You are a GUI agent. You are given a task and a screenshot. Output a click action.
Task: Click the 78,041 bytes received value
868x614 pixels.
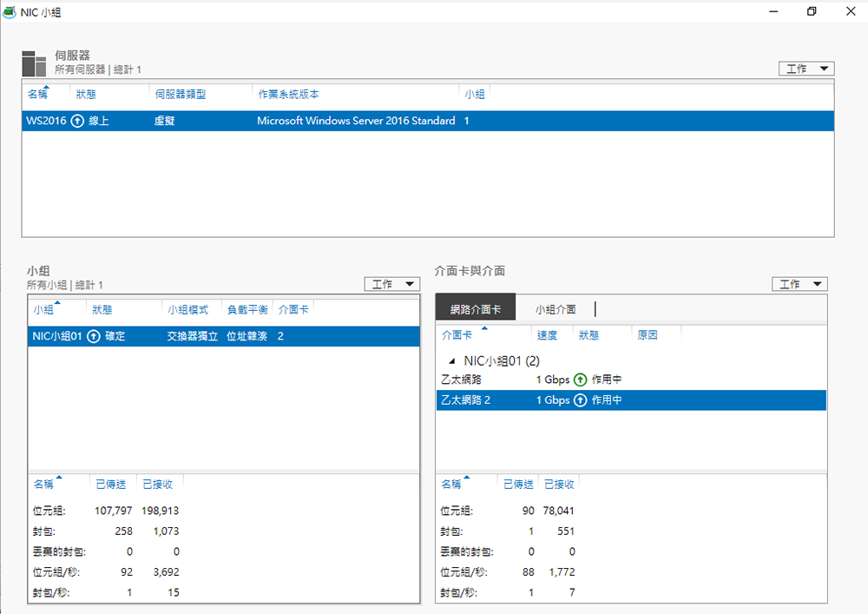coord(558,511)
